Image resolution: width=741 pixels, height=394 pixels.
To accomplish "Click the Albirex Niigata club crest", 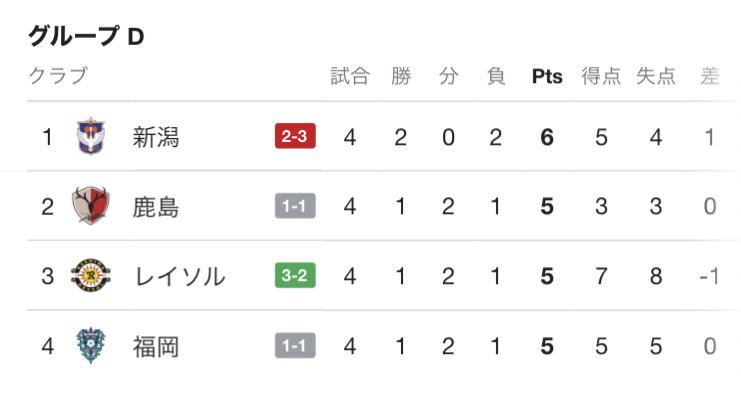I will [x=91, y=136].
